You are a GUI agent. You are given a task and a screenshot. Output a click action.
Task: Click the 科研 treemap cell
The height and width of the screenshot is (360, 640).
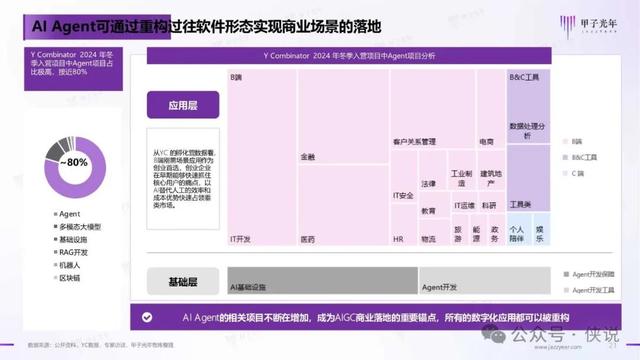tap(491, 202)
